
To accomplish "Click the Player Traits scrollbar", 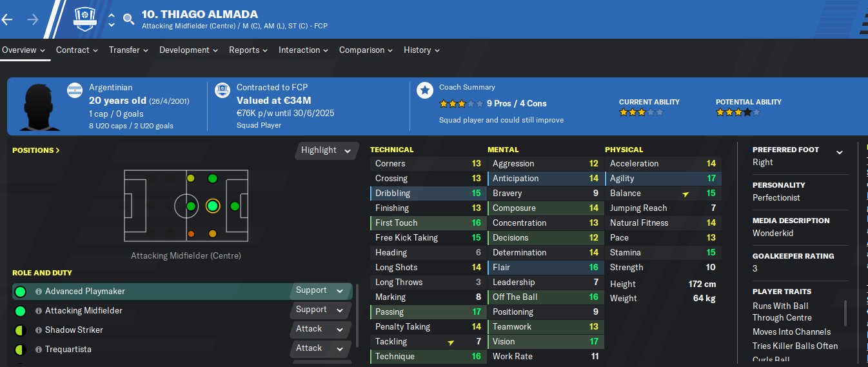I will (x=846, y=313).
